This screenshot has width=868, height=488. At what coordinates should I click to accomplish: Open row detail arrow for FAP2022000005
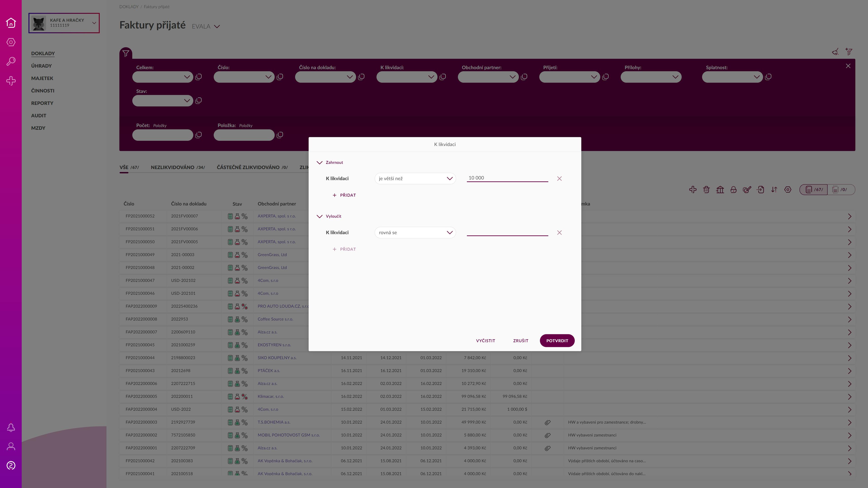tap(849, 396)
